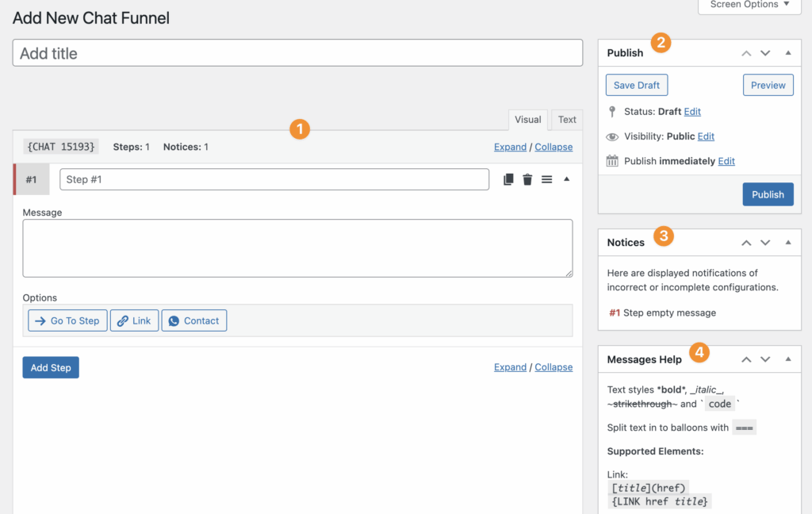812x514 pixels.
Task: Click the Add title input field
Action: coord(297,53)
